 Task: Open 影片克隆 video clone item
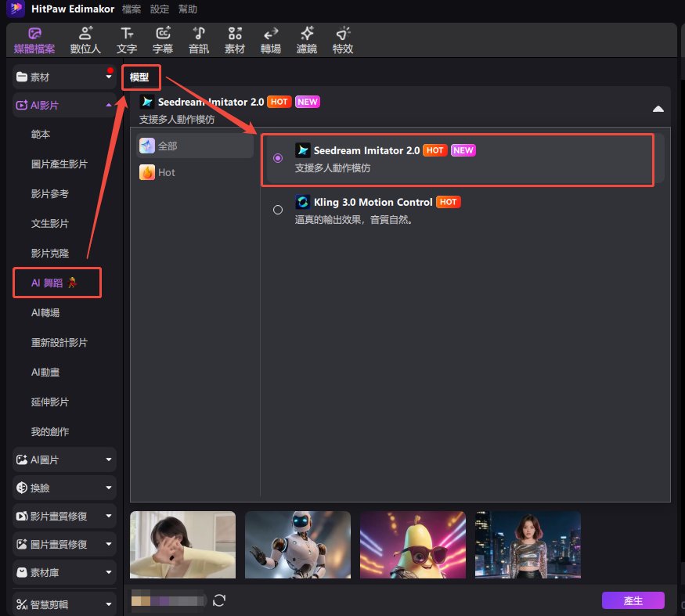pos(50,253)
